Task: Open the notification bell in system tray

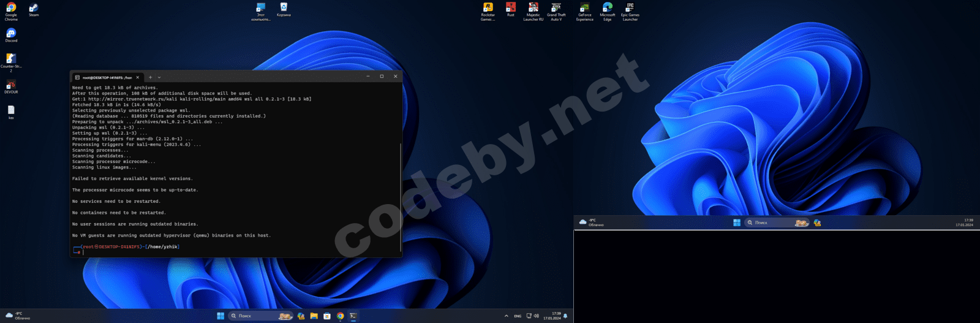Action: pos(565,316)
